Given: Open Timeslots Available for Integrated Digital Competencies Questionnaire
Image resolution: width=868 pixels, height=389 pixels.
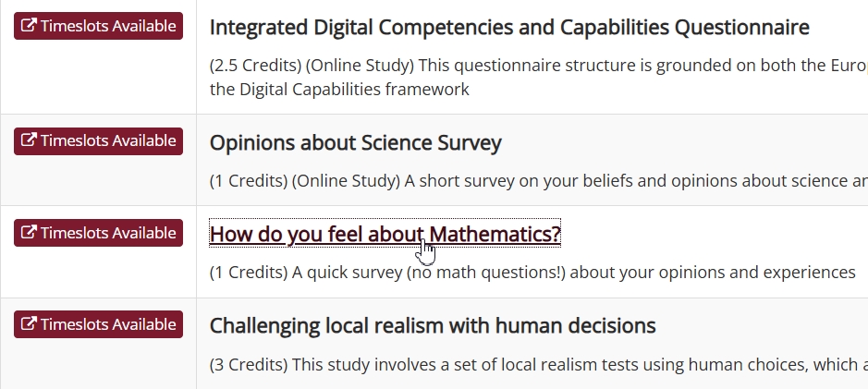Looking at the screenshot, I should click(x=99, y=26).
